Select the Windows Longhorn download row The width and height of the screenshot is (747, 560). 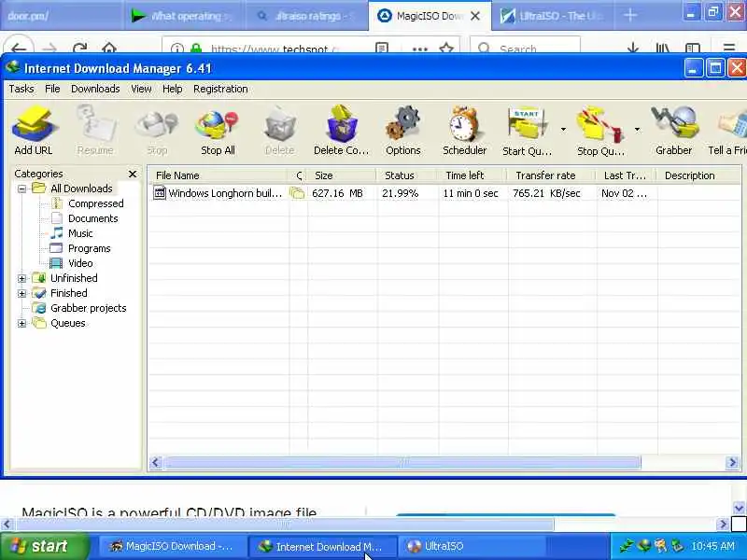pos(444,193)
